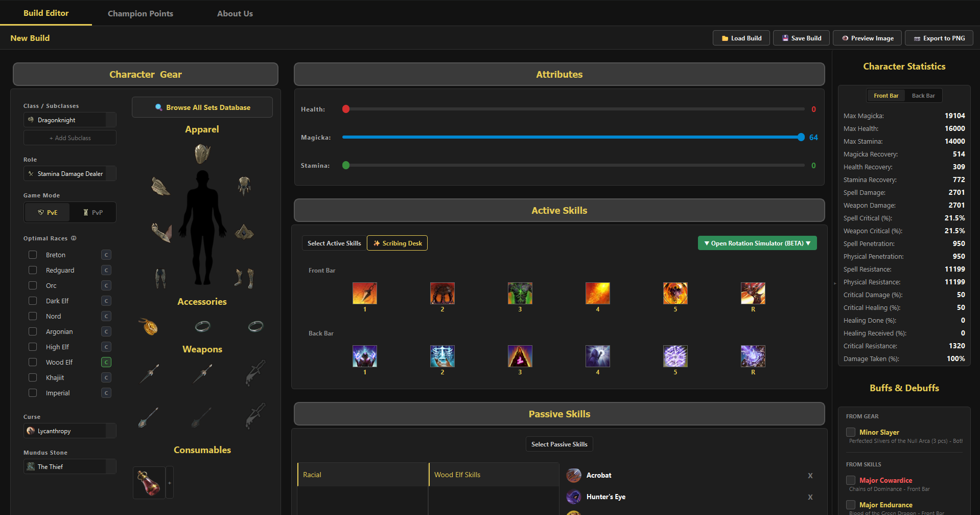Select the feet boots slot icon

[244, 278]
